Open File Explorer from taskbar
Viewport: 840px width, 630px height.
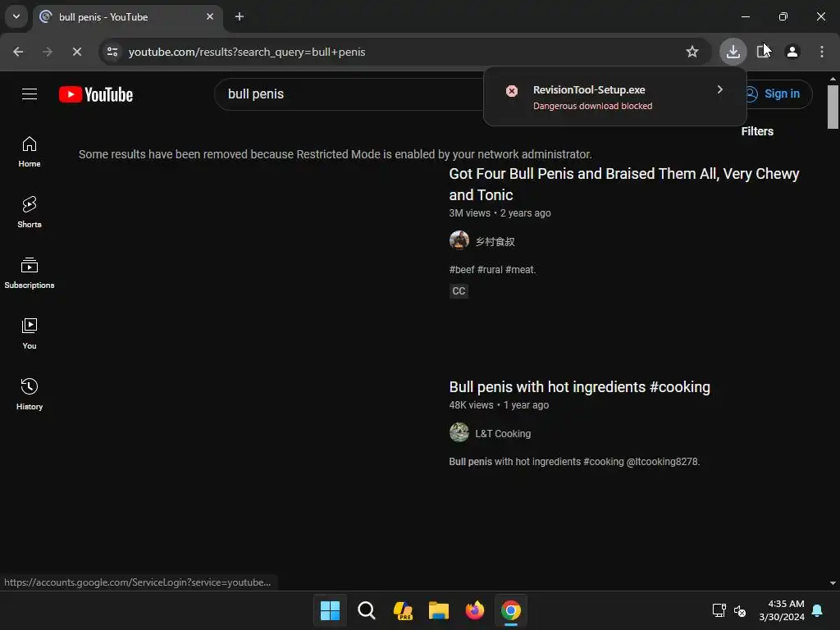(438, 610)
